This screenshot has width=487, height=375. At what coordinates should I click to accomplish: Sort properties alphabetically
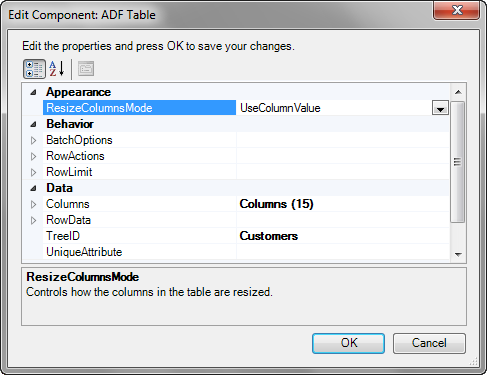point(57,69)
